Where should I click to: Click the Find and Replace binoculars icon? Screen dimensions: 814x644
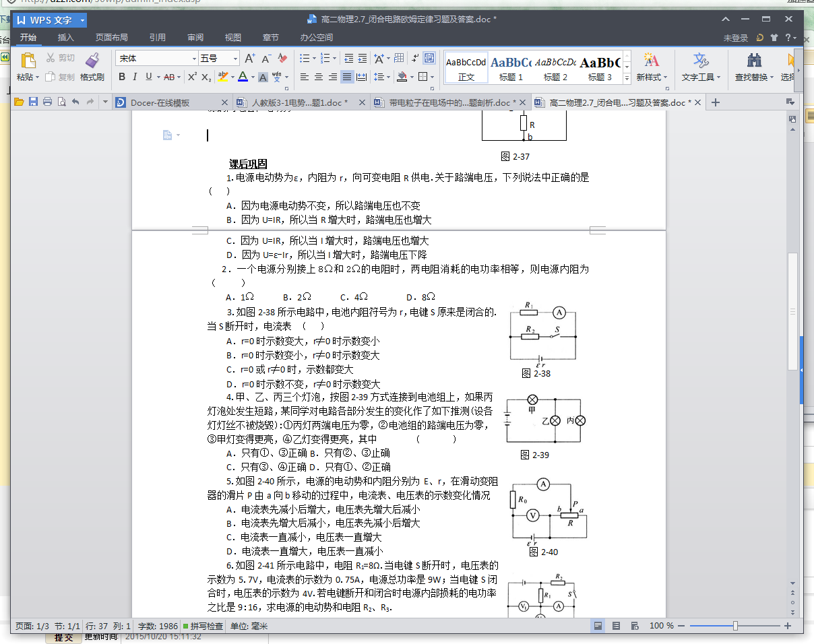point(755,61)
